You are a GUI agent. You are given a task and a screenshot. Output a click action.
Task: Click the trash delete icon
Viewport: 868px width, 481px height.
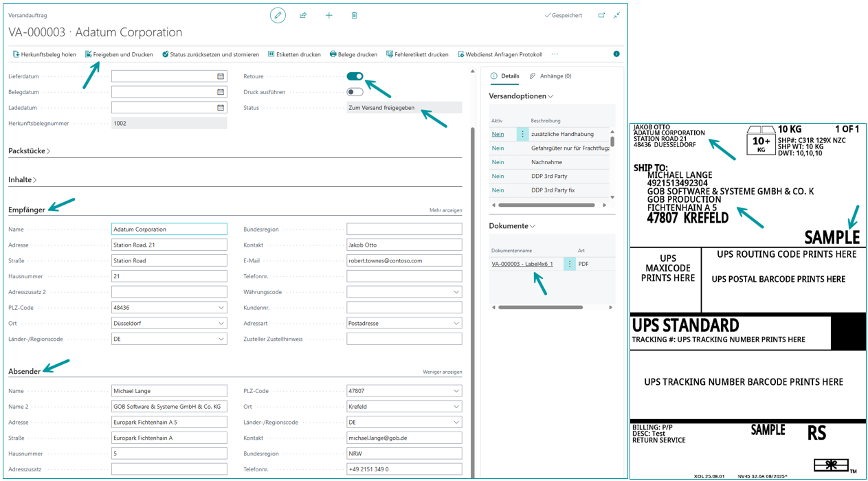coord(354,15)
